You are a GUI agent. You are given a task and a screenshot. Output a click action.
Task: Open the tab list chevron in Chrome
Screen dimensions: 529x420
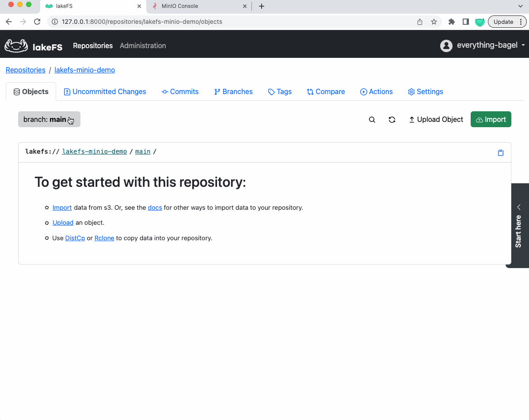pos(520,6)
